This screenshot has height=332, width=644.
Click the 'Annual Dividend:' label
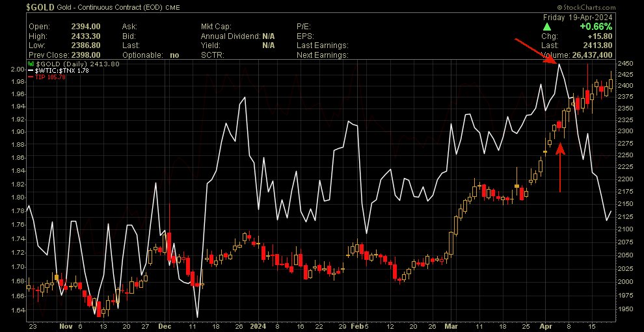coord(230,36)
